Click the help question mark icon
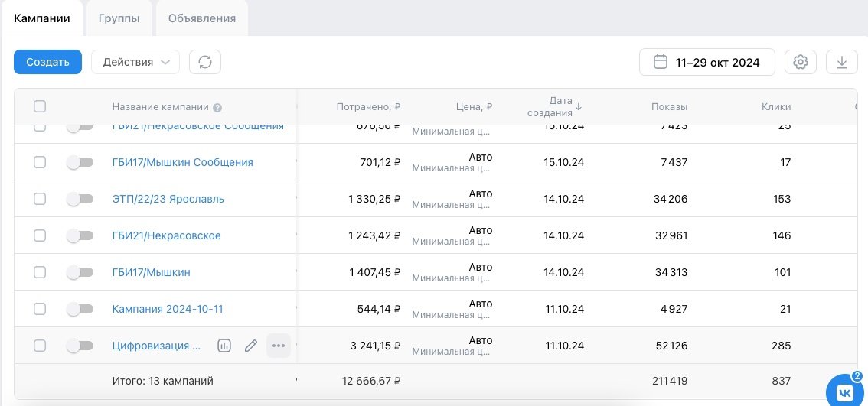This screenshot has height=406, width=868. tap(217, 108)
